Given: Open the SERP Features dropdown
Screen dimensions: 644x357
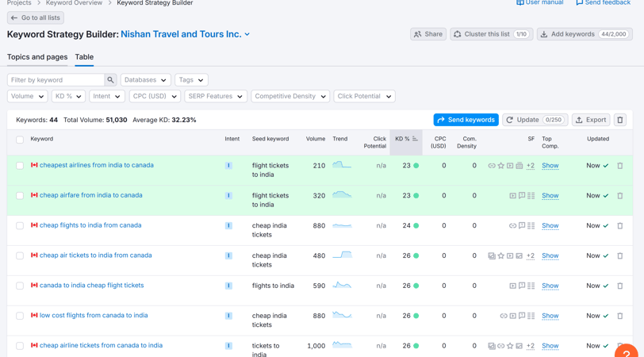Looking at the screenshot, I should [215, 96].
